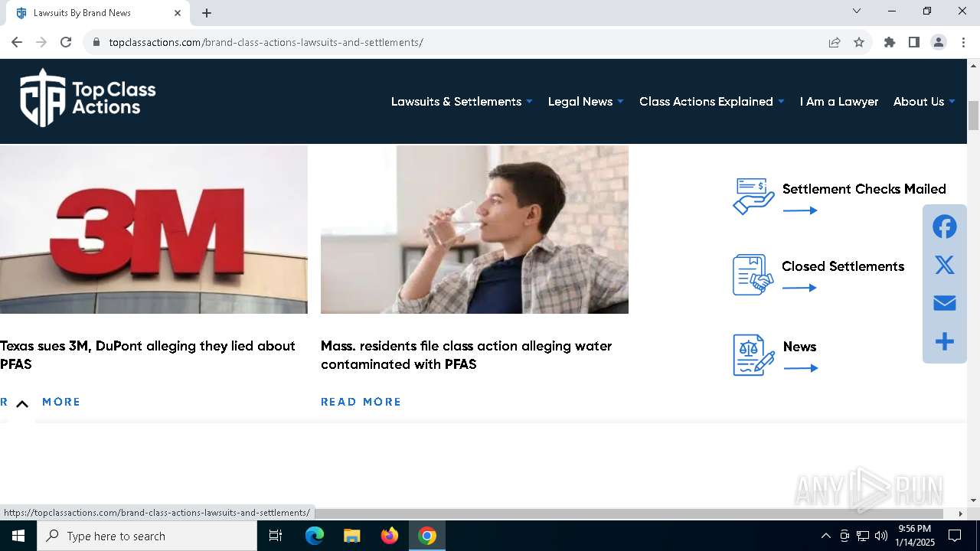
Task: Go back to previous page
Action: point(17,42)
